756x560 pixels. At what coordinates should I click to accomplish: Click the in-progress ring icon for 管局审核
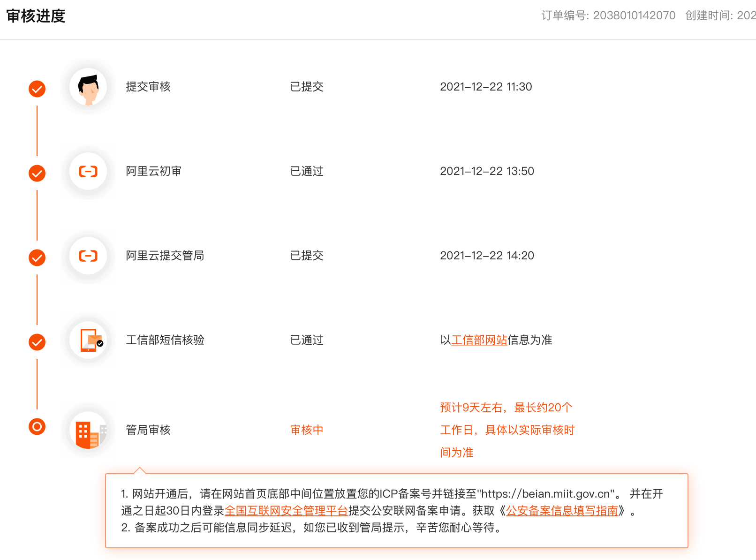(x=37, y=427)
